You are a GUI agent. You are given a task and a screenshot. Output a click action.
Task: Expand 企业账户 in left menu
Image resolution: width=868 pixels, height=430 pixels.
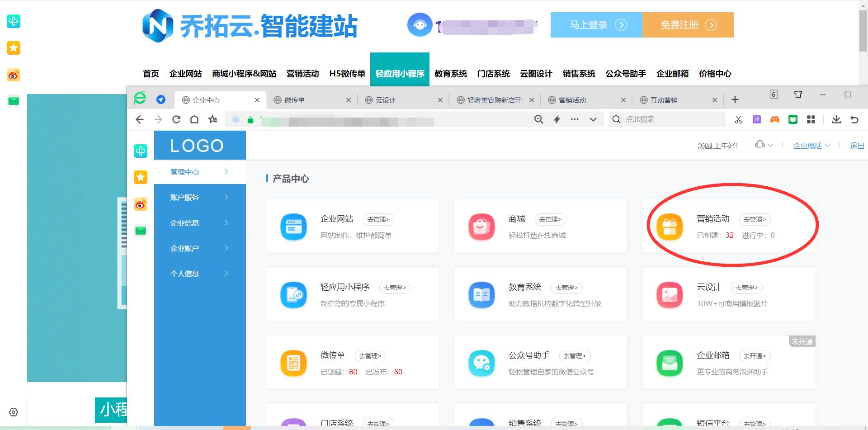tap(200, 248)
